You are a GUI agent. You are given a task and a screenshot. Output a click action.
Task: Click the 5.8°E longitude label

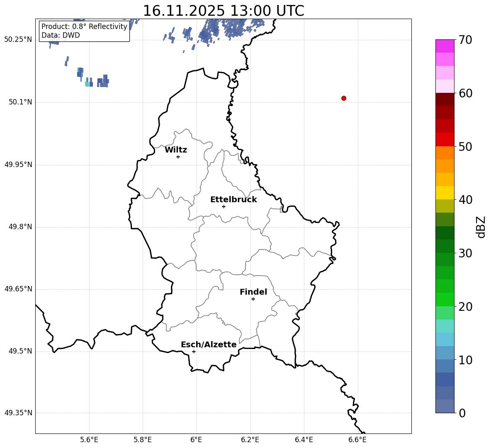click(x=143, y=440)
